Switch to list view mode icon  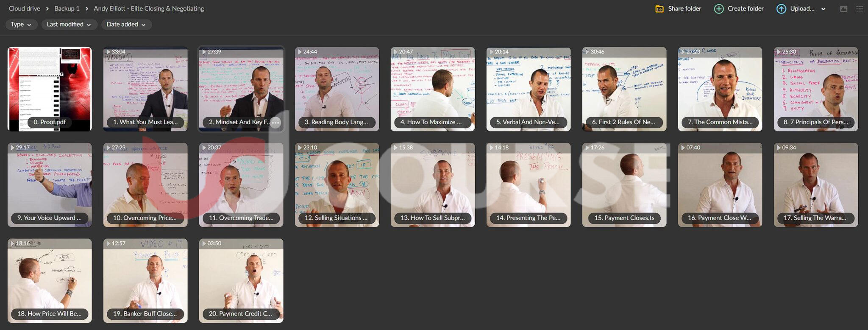(860, 9)
